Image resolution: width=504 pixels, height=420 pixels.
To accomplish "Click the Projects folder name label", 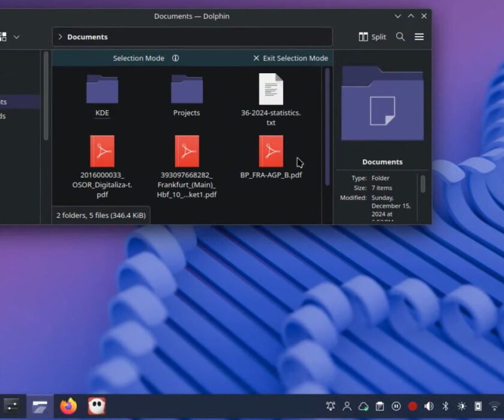I will coord(187,113).
